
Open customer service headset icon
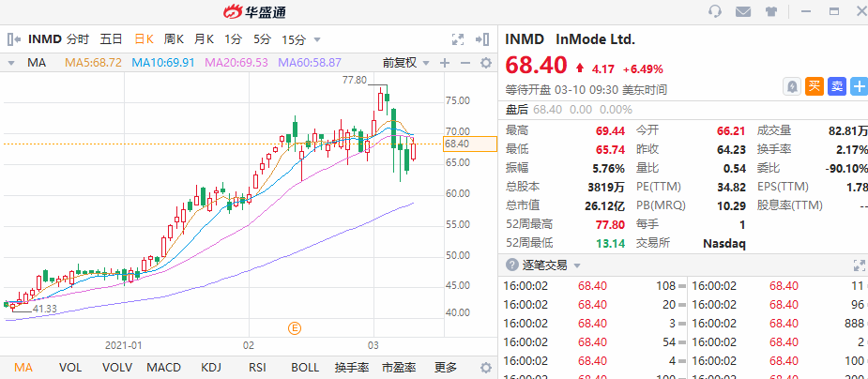click(x=715, y=11)
